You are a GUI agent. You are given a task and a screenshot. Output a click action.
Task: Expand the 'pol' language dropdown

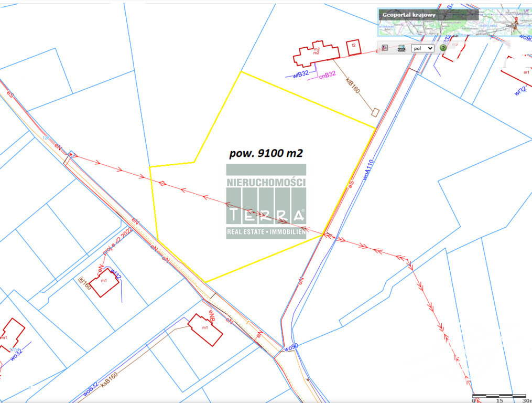click(x=423, y=48)
